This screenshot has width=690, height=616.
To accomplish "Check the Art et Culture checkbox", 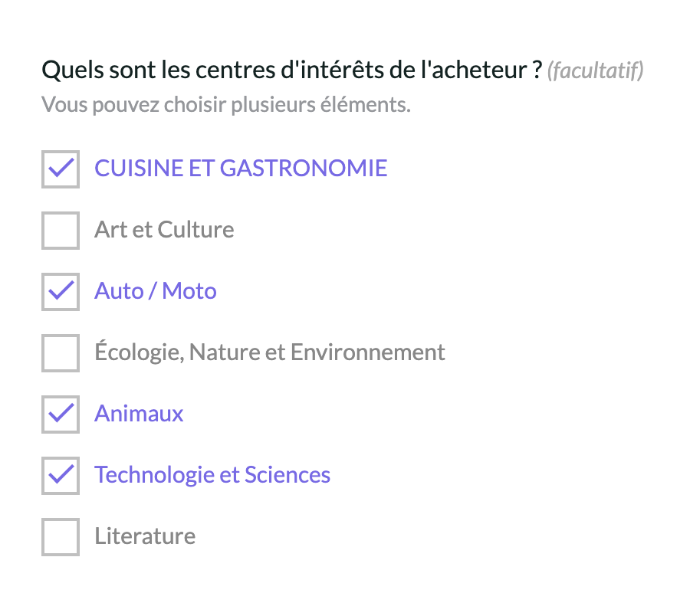I will 61,230.
